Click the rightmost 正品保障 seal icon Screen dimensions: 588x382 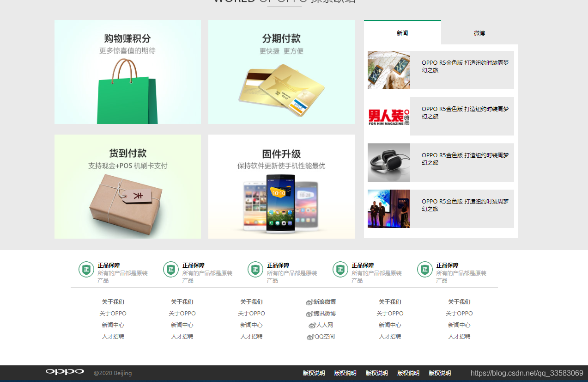tap(424, 269)
